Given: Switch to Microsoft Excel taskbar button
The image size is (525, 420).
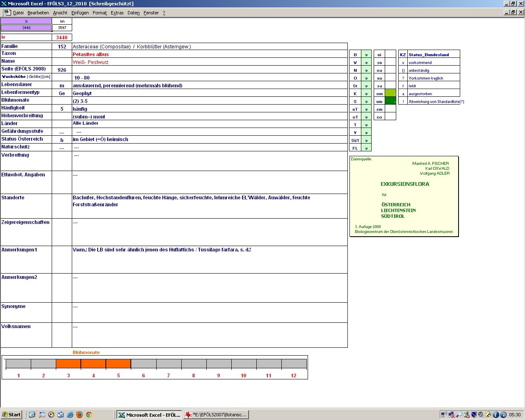Looking at the screenshot, I should point(149,415).
